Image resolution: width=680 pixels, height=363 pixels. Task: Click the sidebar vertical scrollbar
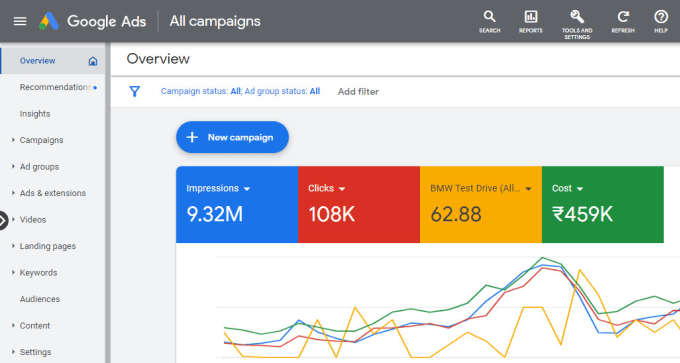[107, 203]
